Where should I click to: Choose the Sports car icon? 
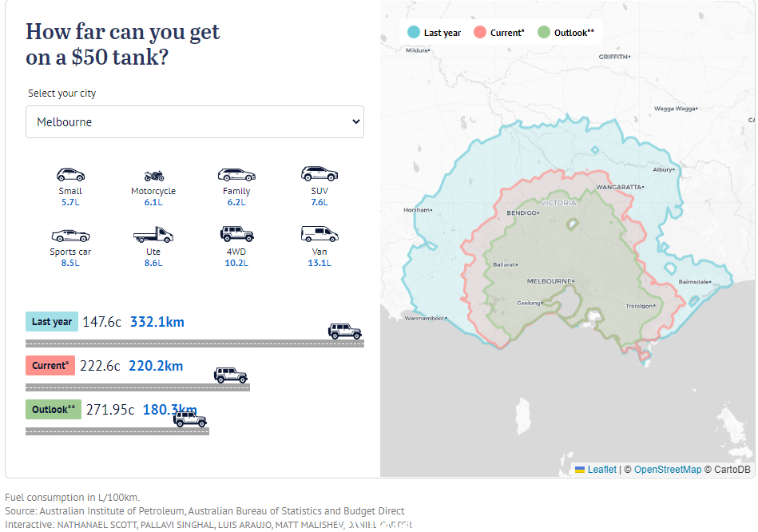tap(70, 236)
